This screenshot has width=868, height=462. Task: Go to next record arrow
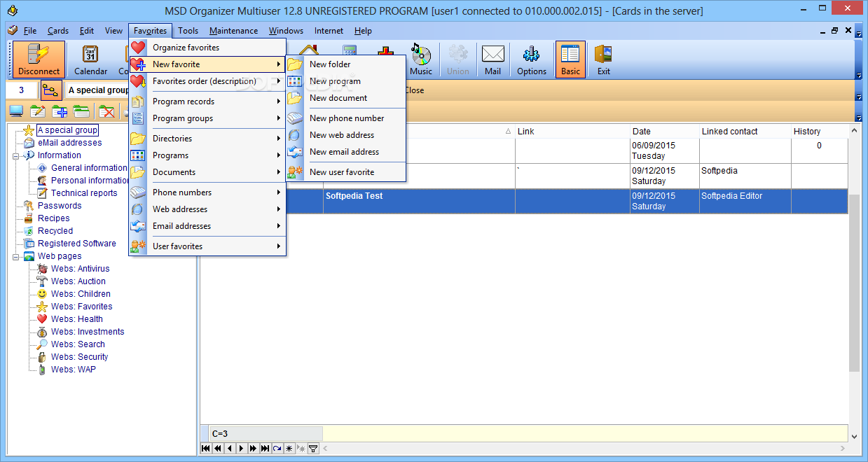[241, 448]
